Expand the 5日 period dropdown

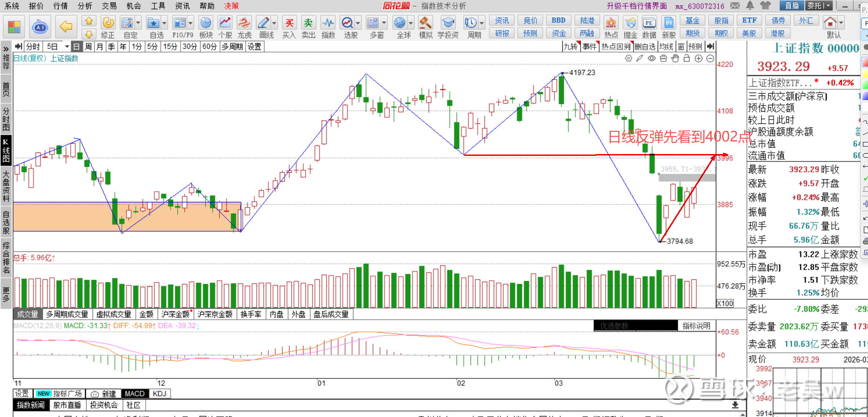click(x=67, y=47)
